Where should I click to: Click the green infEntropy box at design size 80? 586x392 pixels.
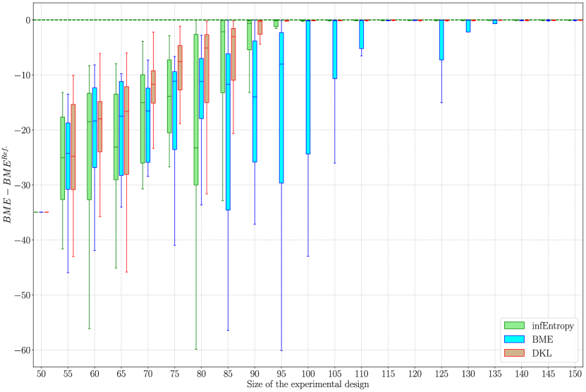tap(196, 109)
